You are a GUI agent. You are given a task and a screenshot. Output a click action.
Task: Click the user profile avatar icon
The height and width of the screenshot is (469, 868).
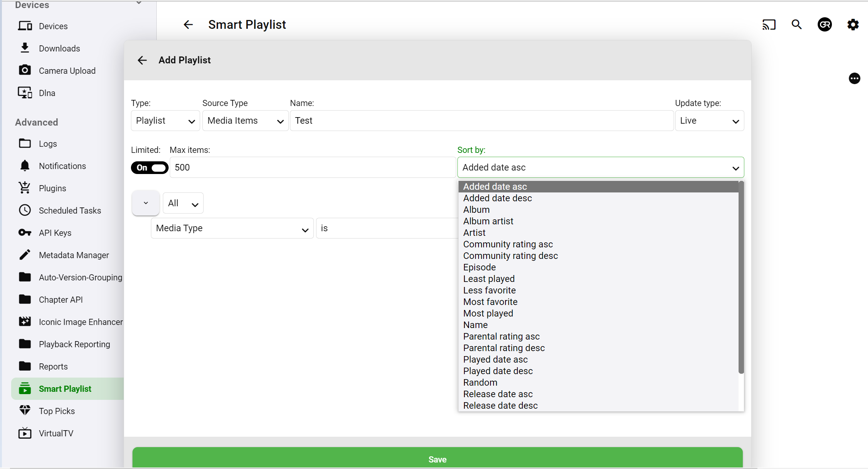pyautogui.click(x=825, y=25)
